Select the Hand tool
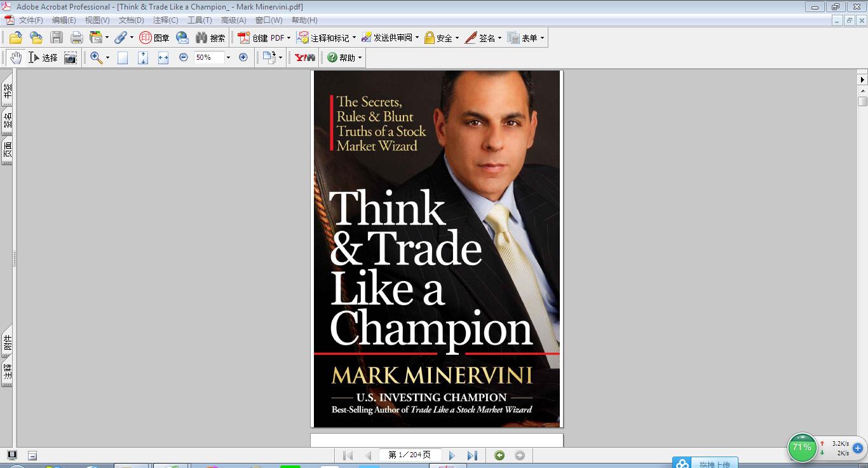Screen dimensions: 868x468 15,58
